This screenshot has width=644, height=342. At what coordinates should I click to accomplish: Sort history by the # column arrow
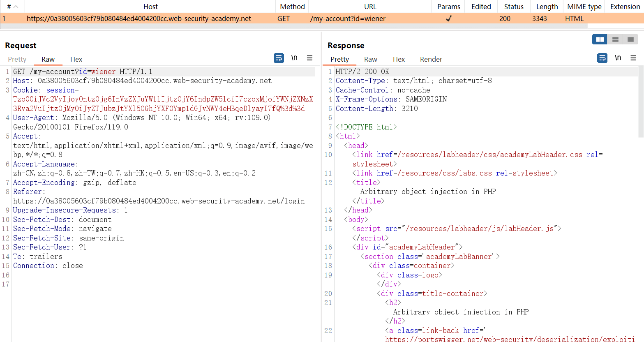(x=16, y=7)
